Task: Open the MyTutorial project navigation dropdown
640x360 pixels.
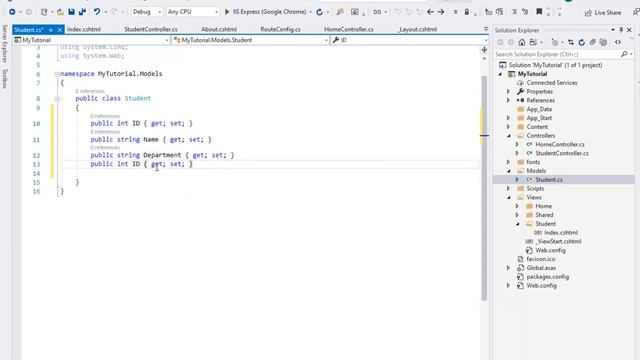Action: point(91,40)
